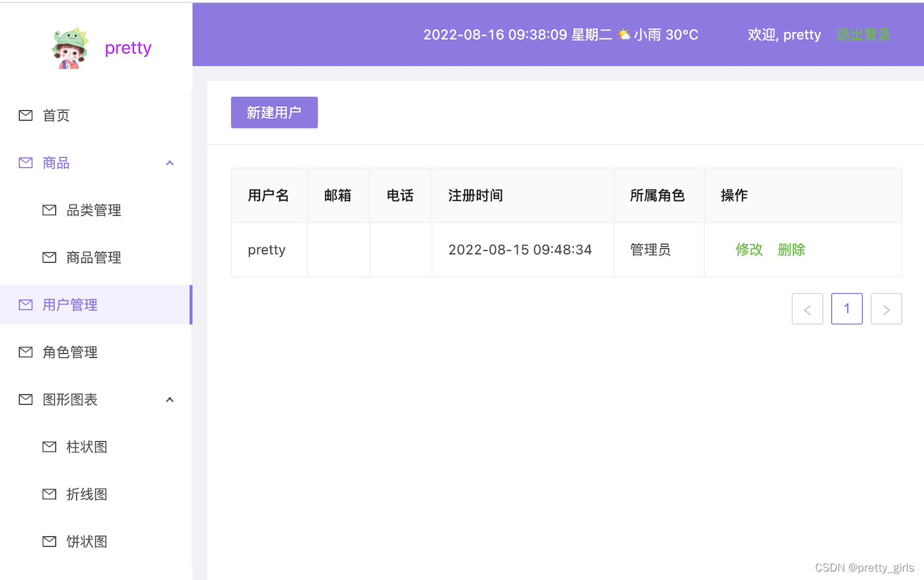Image resolution: width=924 pixels, height=580 pixels.
Task: Open 品类管理 in the sidebar
Action: coord(96,210)
